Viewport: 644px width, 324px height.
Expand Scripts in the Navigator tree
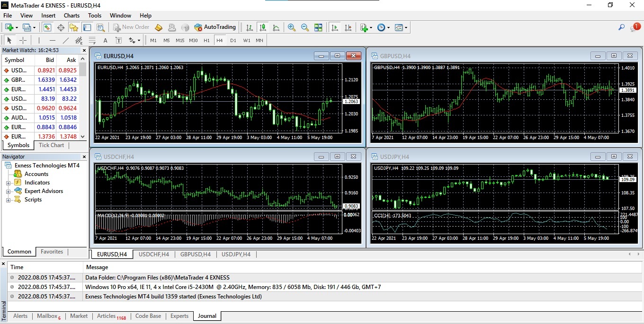pyautogui.click(x=8, y=200)
